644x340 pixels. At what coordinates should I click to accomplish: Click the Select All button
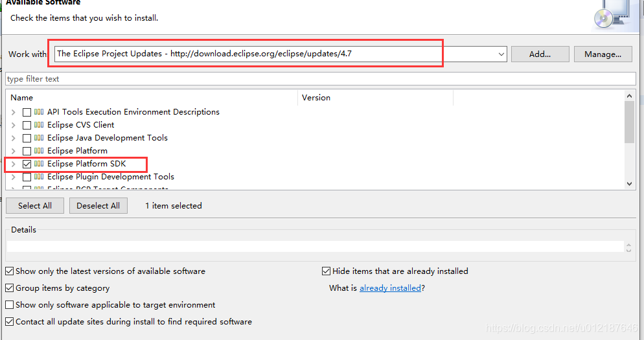click(x=35, y=206)
